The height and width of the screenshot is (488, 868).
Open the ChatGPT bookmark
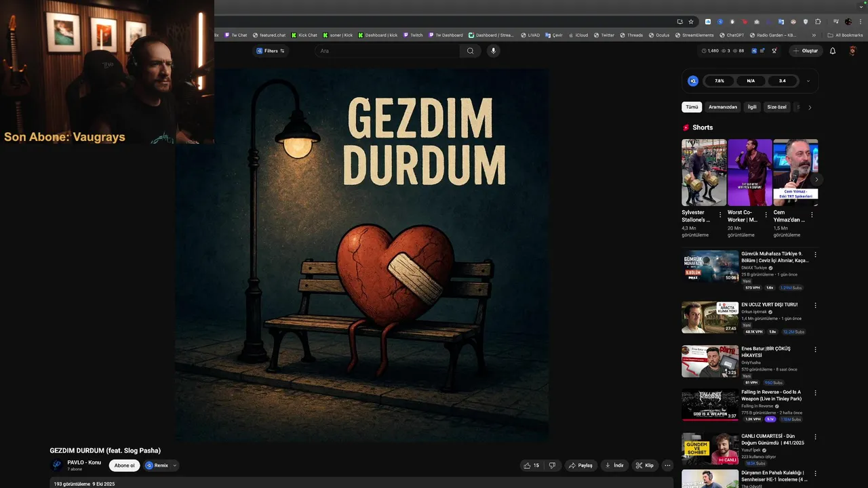click(732, 35)
